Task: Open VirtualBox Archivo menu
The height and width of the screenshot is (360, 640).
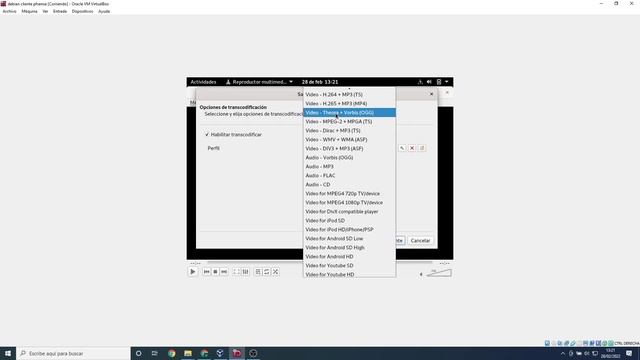Action: [x=9, y=11]
